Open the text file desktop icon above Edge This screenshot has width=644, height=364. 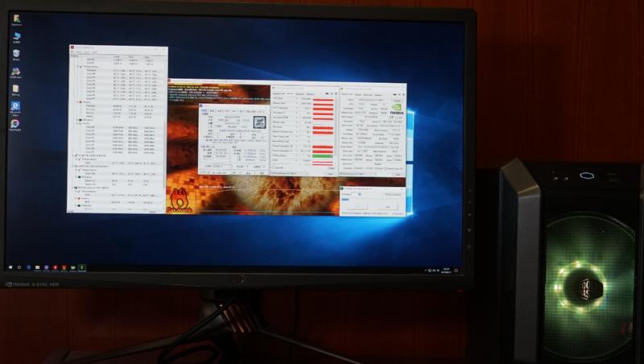point(15,89)
